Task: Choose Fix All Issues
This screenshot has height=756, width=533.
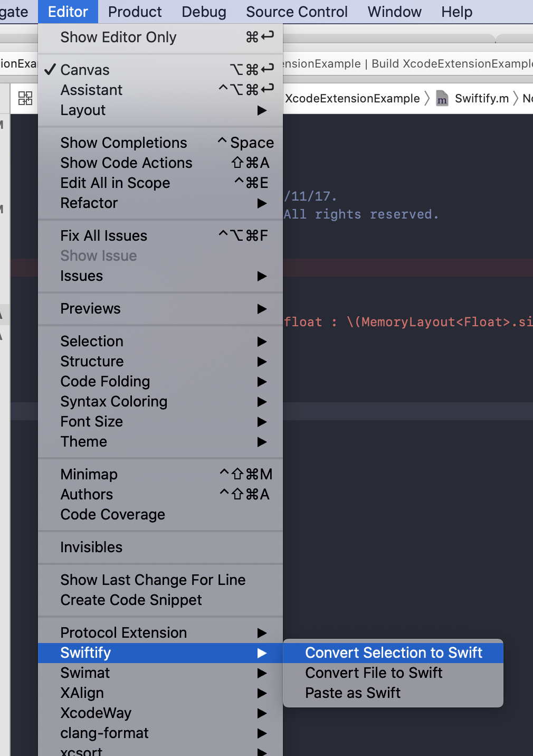Action: tap(160, 235)
